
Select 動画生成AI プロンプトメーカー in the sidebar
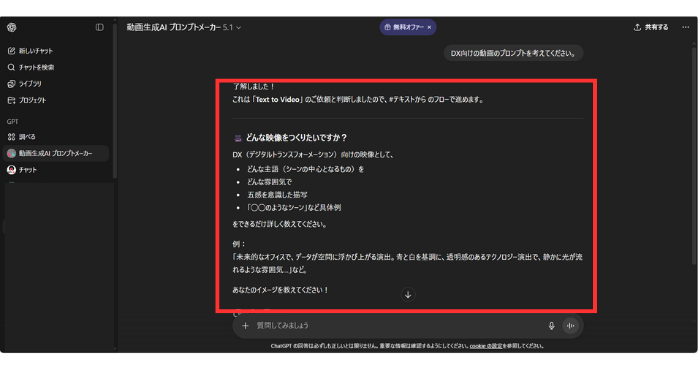(x=56, y=153)
